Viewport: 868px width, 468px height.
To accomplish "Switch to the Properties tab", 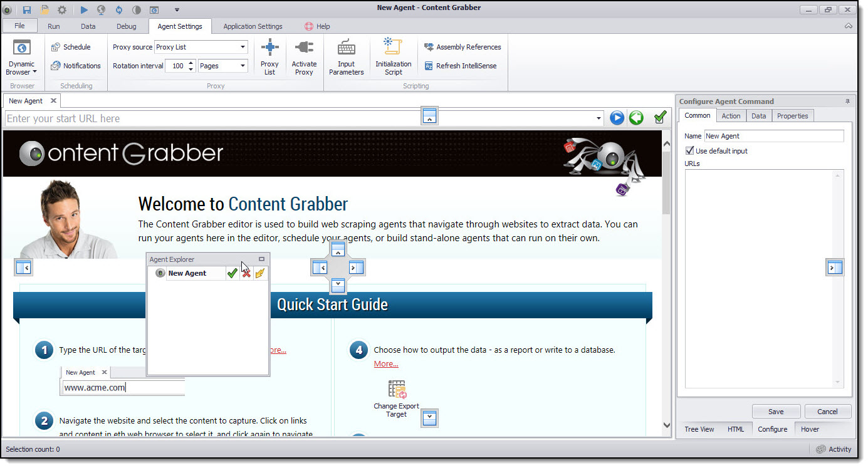I will (x=792, y=116).
